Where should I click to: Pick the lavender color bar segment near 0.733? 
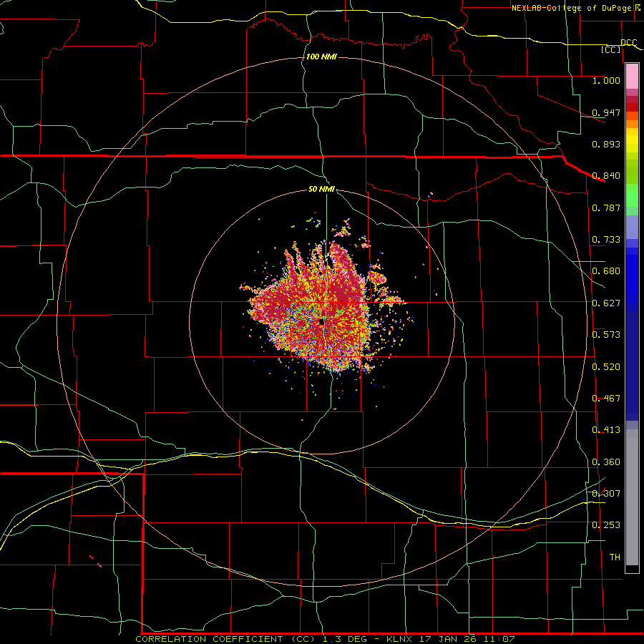(x=632, y=227)
